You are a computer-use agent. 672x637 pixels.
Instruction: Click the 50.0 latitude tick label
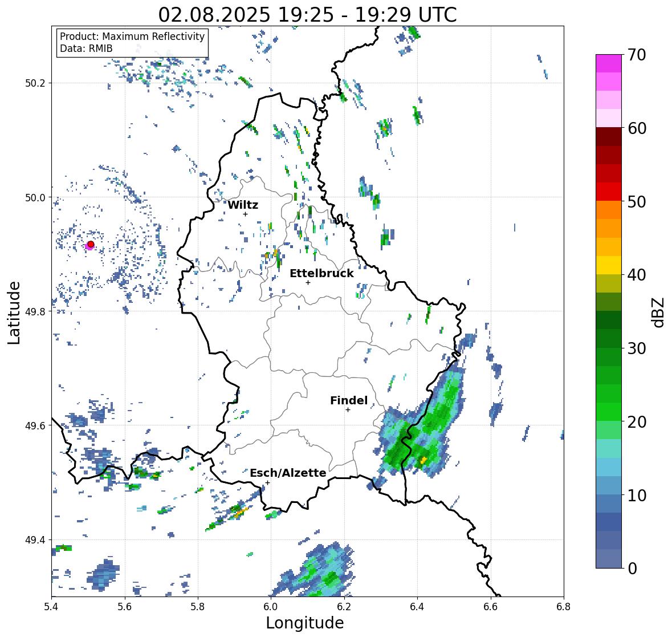coord(36,198)
